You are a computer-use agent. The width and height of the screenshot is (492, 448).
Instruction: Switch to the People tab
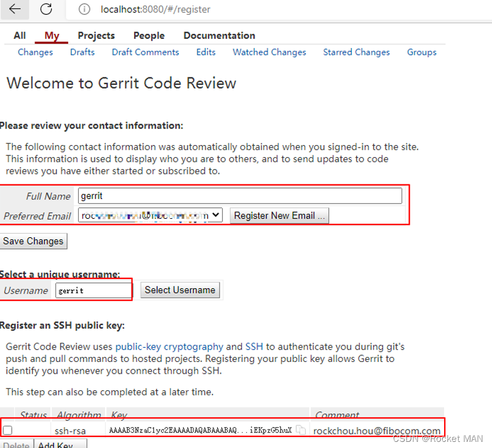coord(149,35)
